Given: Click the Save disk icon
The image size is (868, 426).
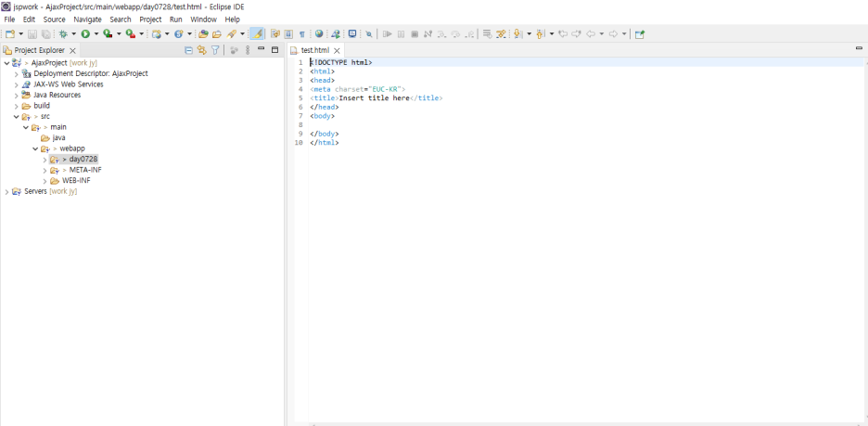Looking at the screenshot, I should click(32, 33).
